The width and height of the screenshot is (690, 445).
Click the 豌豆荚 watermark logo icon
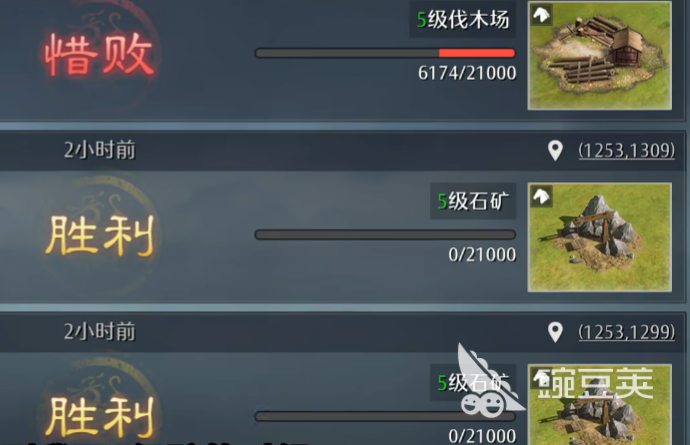(486, 383)
